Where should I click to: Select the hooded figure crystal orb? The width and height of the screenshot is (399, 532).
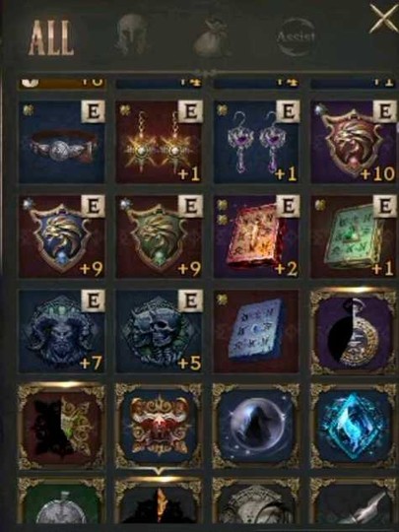[x=256, y=427]
